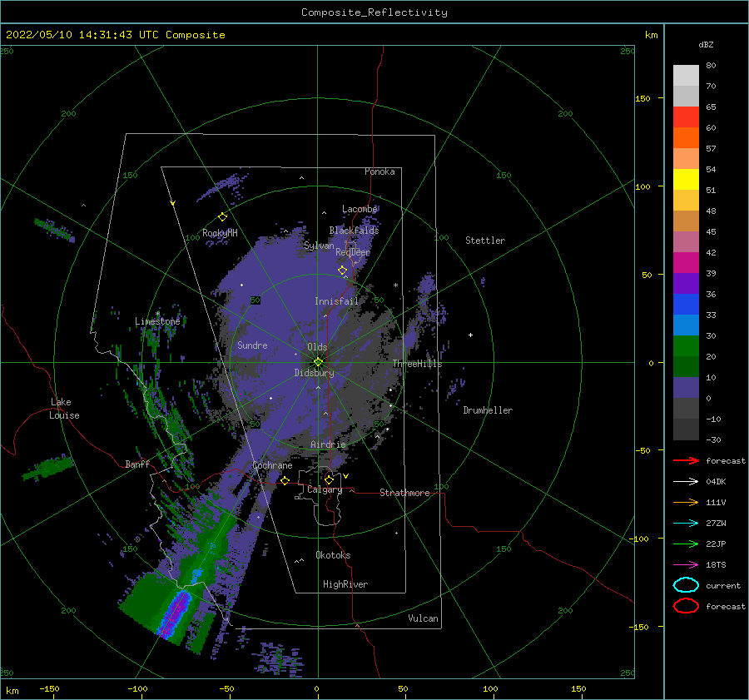Click the yellow diamond marker near RockyMH

(x=222, y=217)
